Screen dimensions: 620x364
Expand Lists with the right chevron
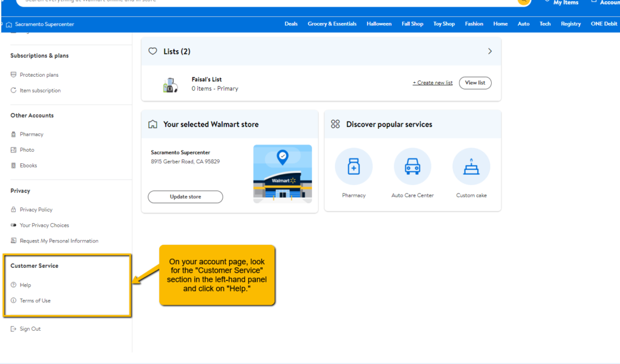[x=490, y=51]
